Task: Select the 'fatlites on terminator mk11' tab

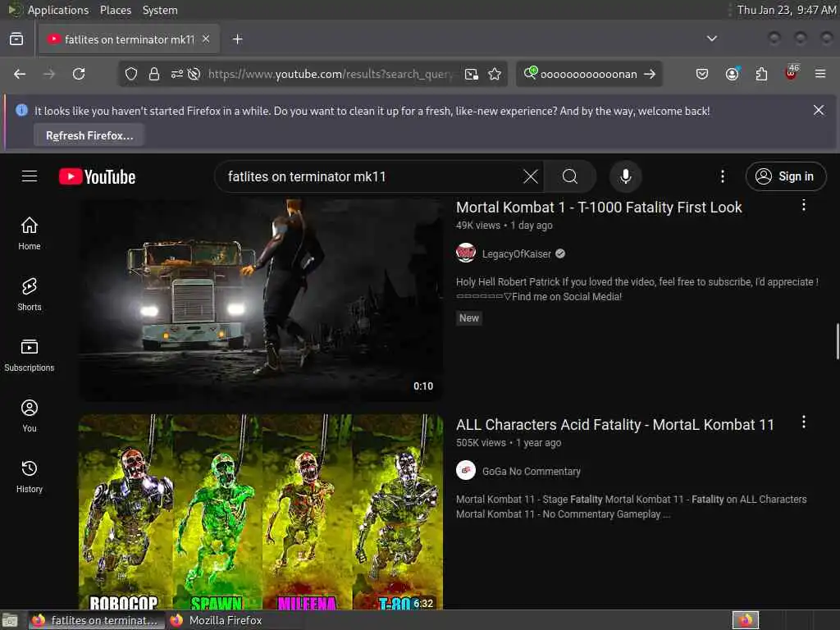Action: tap(129, 39)
